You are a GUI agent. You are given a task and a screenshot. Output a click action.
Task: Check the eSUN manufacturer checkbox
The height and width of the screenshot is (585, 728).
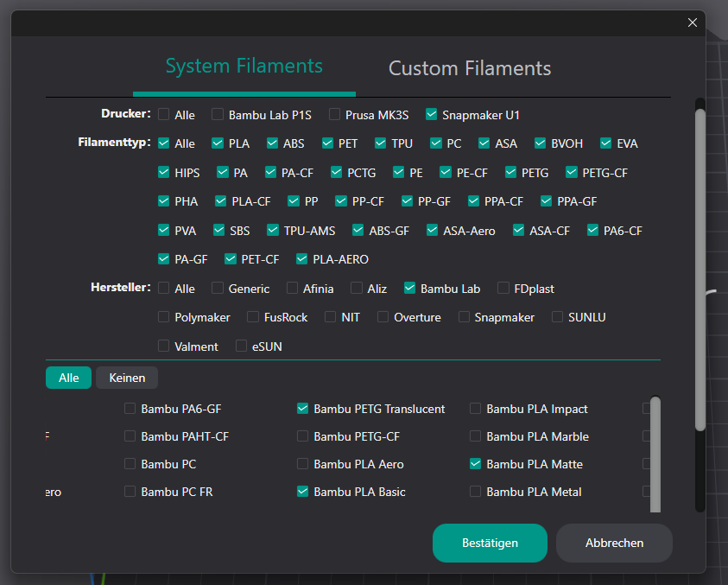pos(242,347)
